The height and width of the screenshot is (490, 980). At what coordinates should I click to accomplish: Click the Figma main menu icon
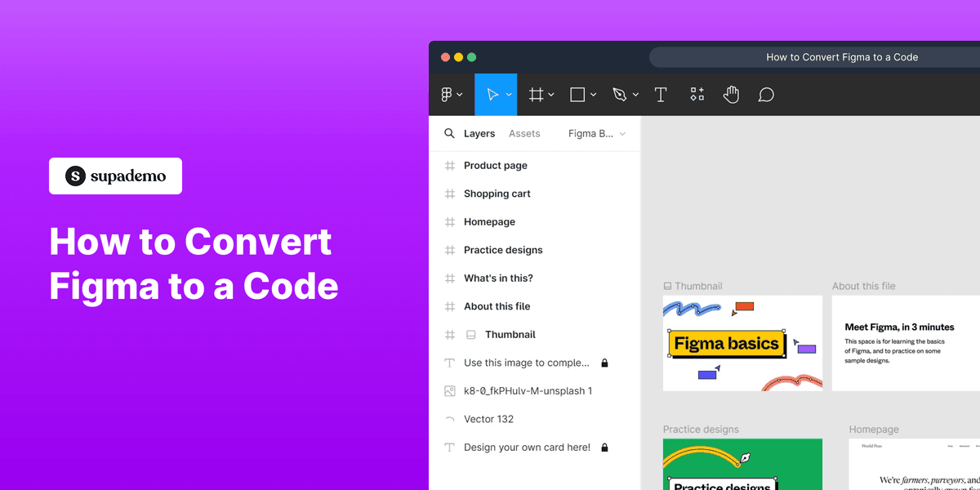447,94
